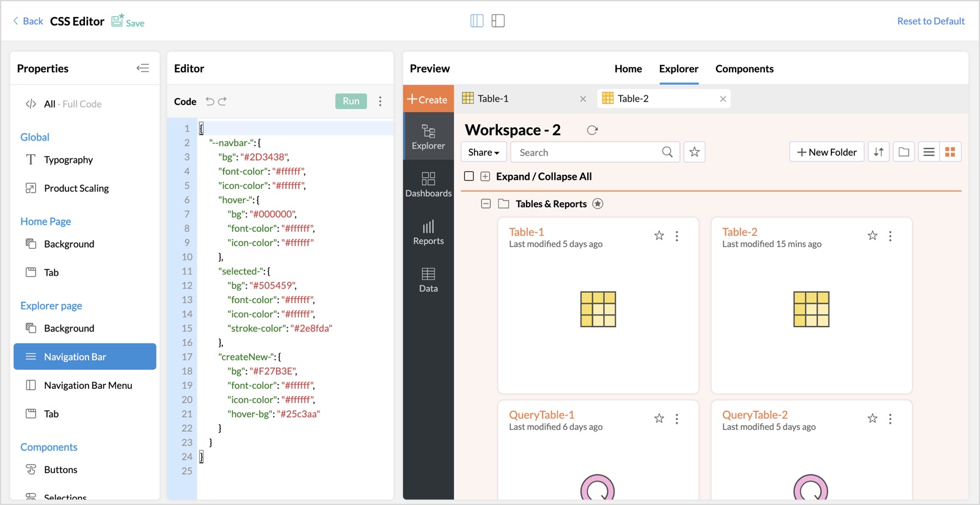Click the "stroke-color": "#2e8fda" code line
980x505 pixels.
[280, 328]
